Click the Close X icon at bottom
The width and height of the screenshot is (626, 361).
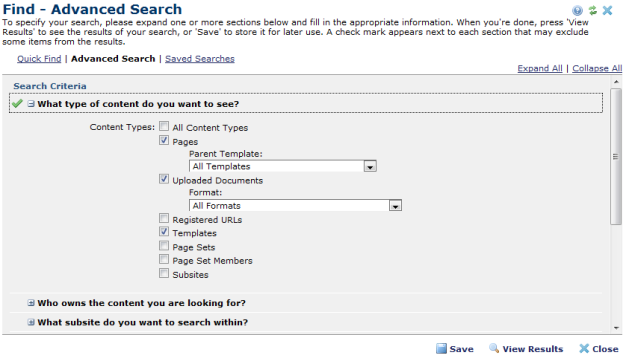tap(584, 349)
